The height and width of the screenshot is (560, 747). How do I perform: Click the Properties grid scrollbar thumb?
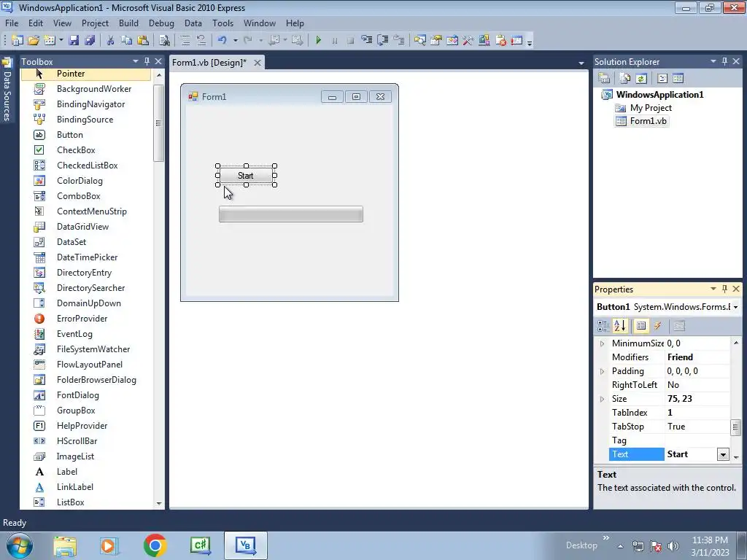click(x=736, y=427)
